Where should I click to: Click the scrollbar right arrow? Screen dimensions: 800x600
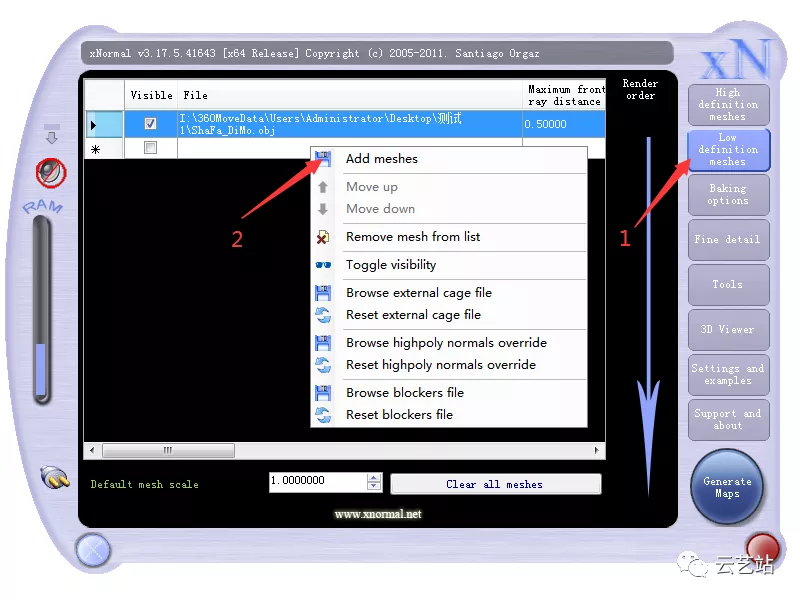click(596, 451)
